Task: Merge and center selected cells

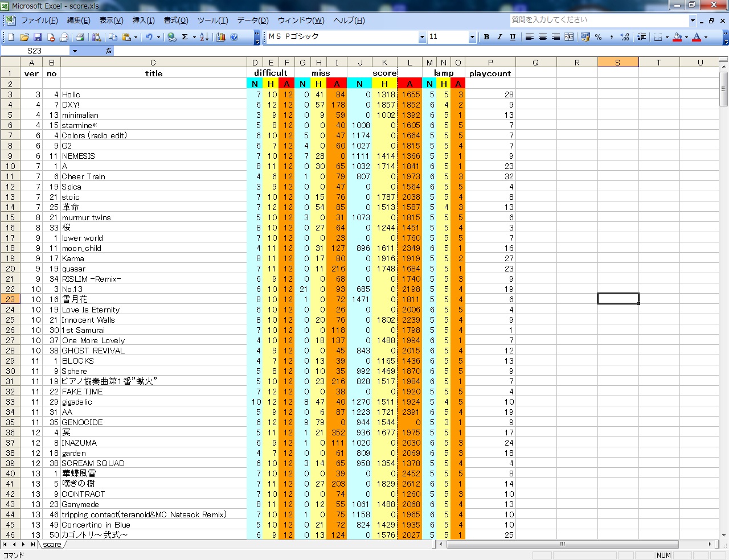Action: click(568, 37)
